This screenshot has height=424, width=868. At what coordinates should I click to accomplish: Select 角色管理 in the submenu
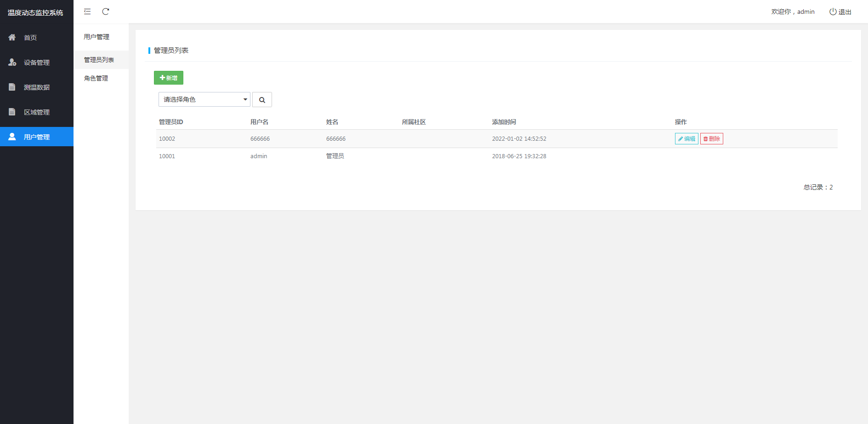pos(96,78)
